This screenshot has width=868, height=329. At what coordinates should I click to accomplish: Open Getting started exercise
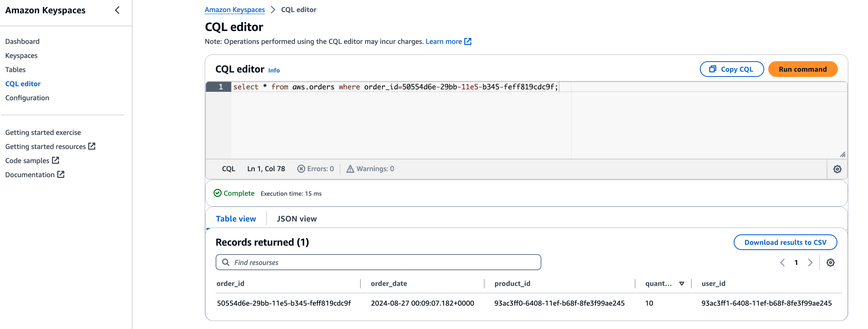[43, 132]
